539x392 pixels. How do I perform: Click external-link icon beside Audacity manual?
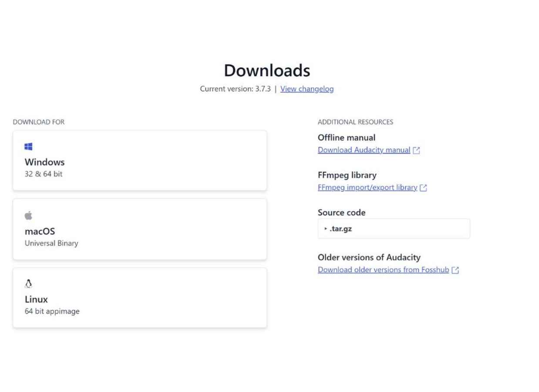click(417, 150)
